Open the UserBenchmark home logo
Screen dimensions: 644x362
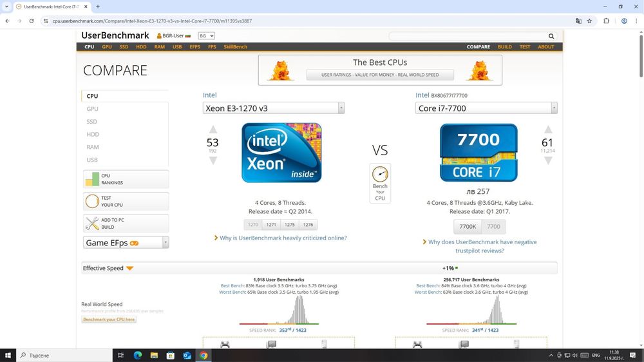[115, 35]
